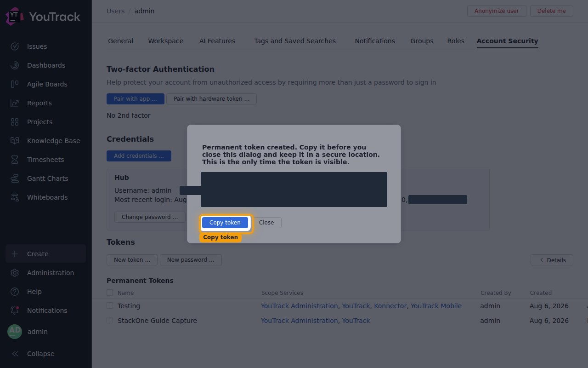
Task: Open Projects via its grid icon
Action: click(15, 122)
